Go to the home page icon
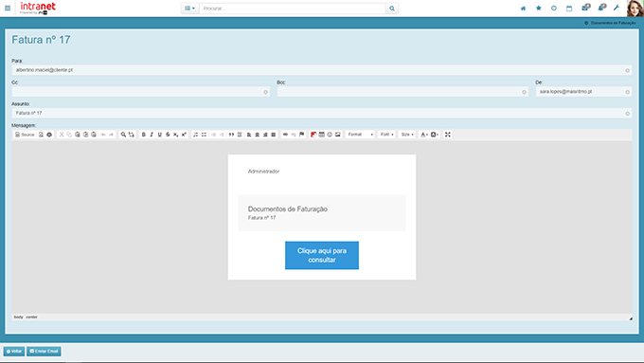The width and height of the screenshot is (644, 363). (x=523, y=9)
